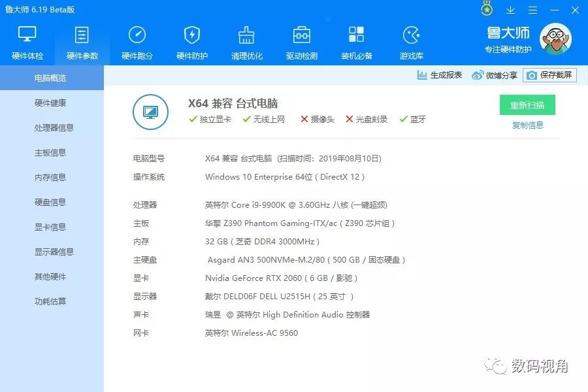588x392 pixels.
Task: Click the download arrow in the title bar
Action: coord(510,10)
